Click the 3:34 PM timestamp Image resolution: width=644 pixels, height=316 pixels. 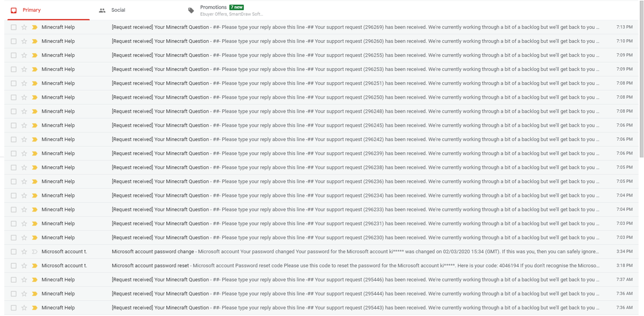(x=625, y=252)
